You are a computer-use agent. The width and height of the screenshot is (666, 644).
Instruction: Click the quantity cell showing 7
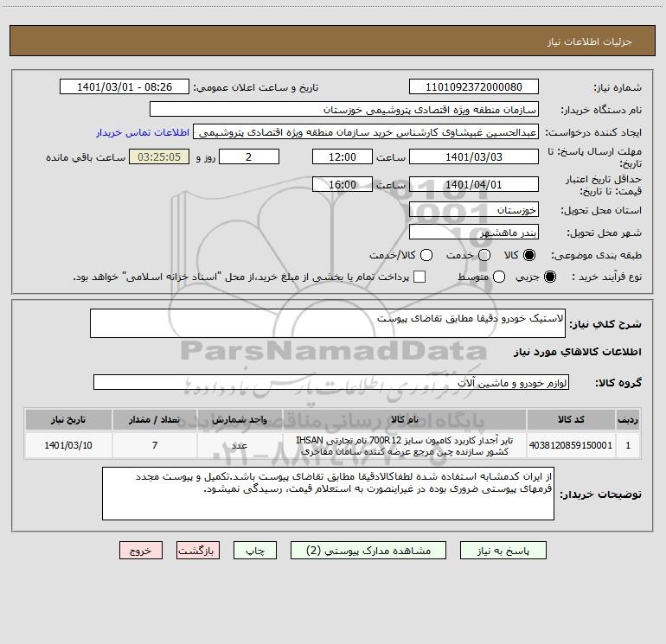[x=155, y=445]
